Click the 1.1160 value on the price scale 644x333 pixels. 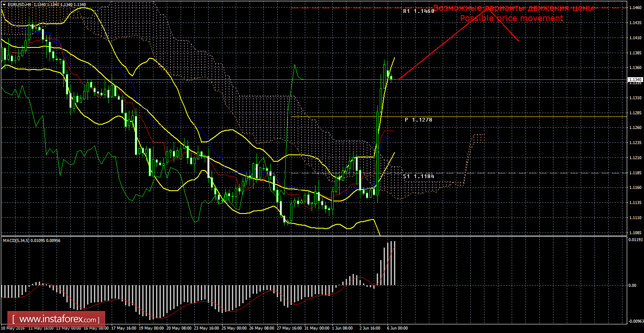pyautogui.click(x=635, y=188)
